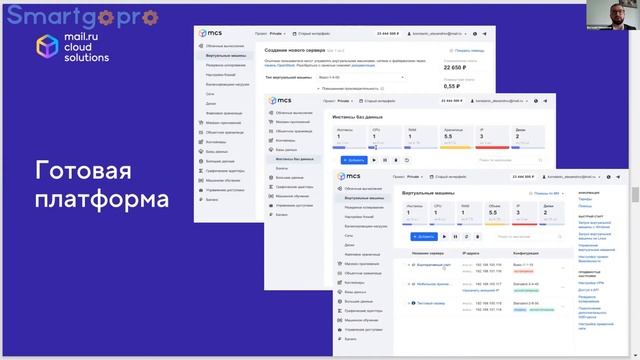Click the trash icon in database instances window
Screen dimensions: 640x360
coord(396,160)
